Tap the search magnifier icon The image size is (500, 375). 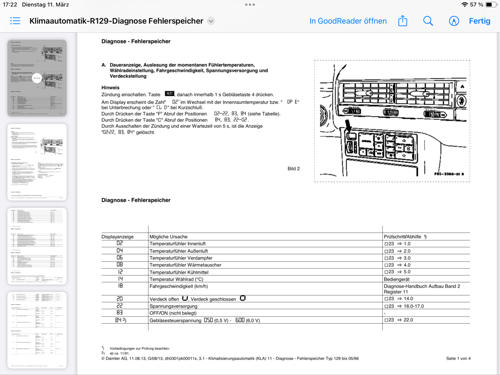[x=428, y=21]
